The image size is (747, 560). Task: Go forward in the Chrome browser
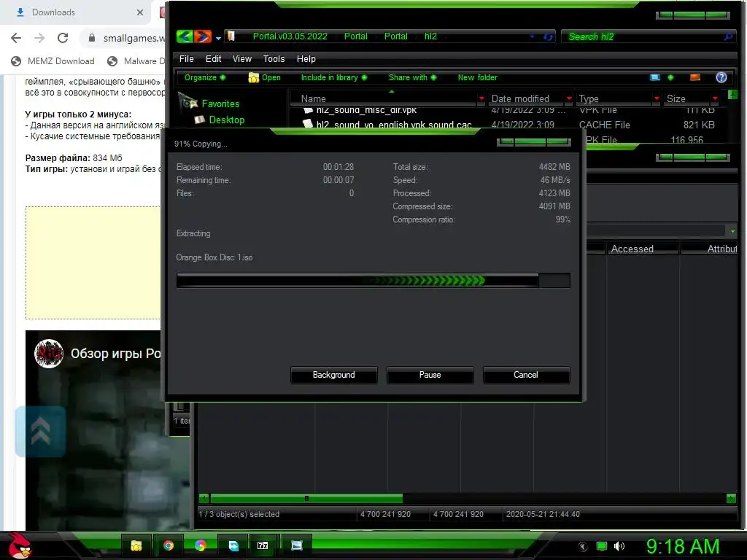pos(39,38)
